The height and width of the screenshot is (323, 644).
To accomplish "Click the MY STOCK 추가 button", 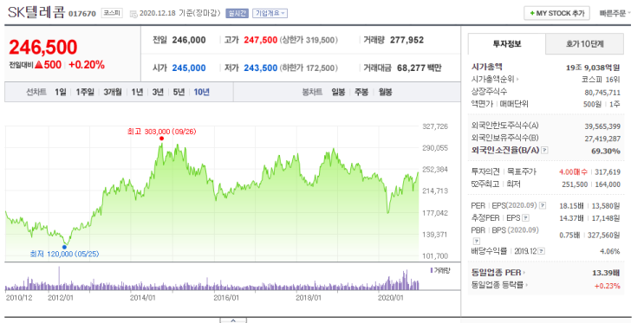I will pos(556,14).
